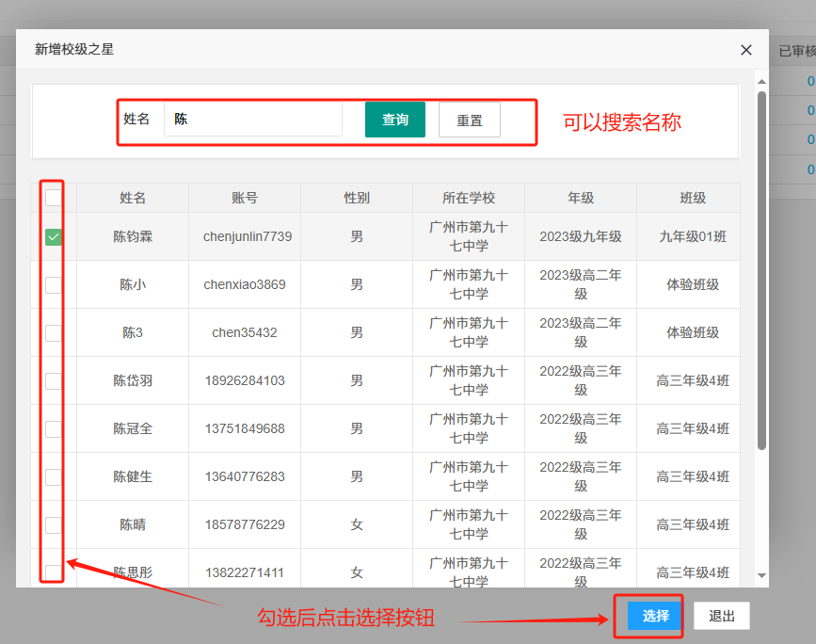The width and height of the screenshot is (816, 644).
Task: Click the dialog title 新增校级之星
Action: tap(74, 50)
